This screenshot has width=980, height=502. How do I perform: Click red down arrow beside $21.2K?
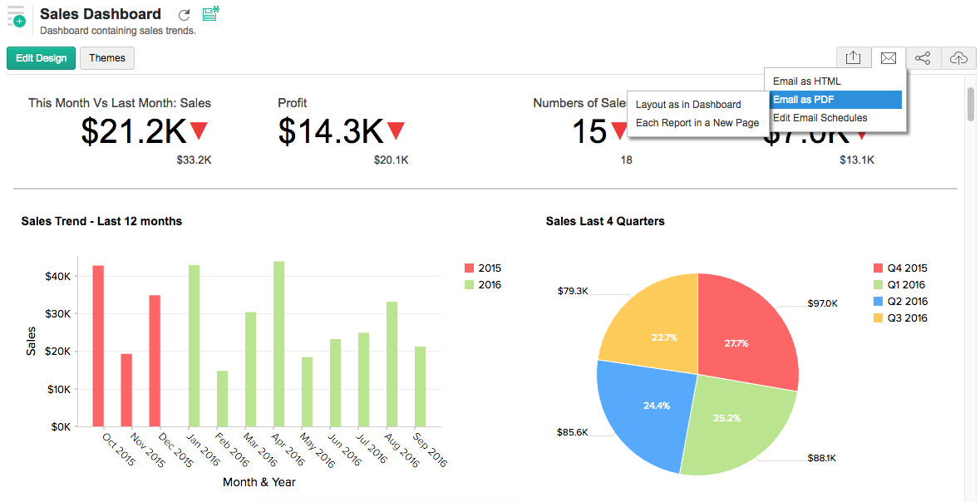click(199, 130)
